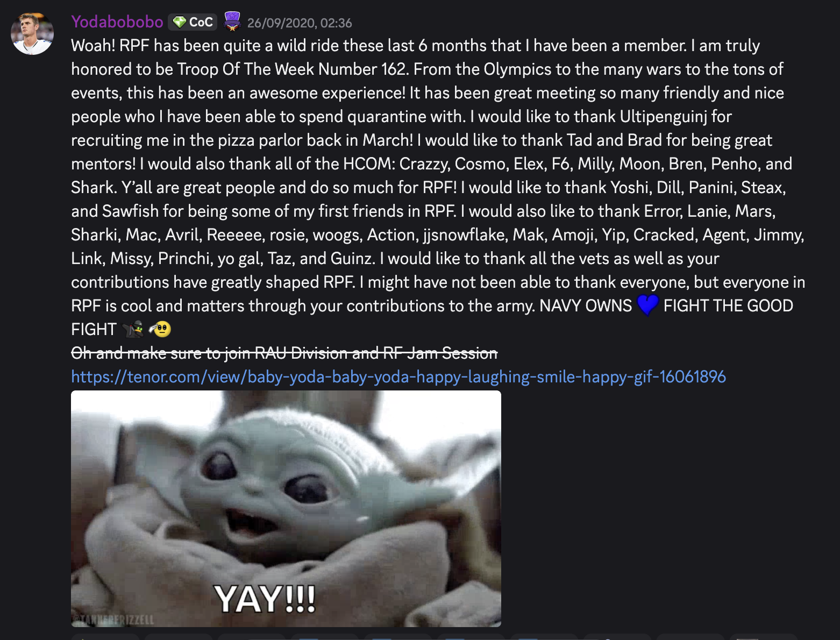Viewport: 840px width, 640px height.
Task: Select the rightmost reaction pill below GIF
Action: tap(763, 637)
